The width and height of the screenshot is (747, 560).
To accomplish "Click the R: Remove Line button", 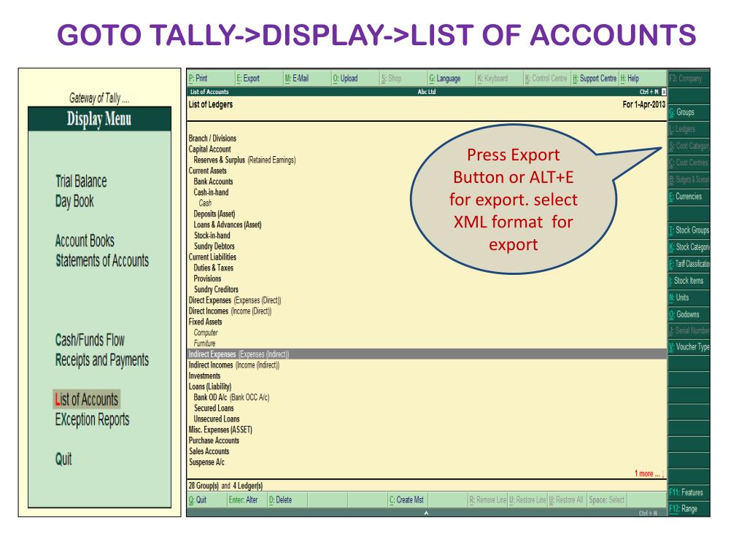I will tap(487, 500).
